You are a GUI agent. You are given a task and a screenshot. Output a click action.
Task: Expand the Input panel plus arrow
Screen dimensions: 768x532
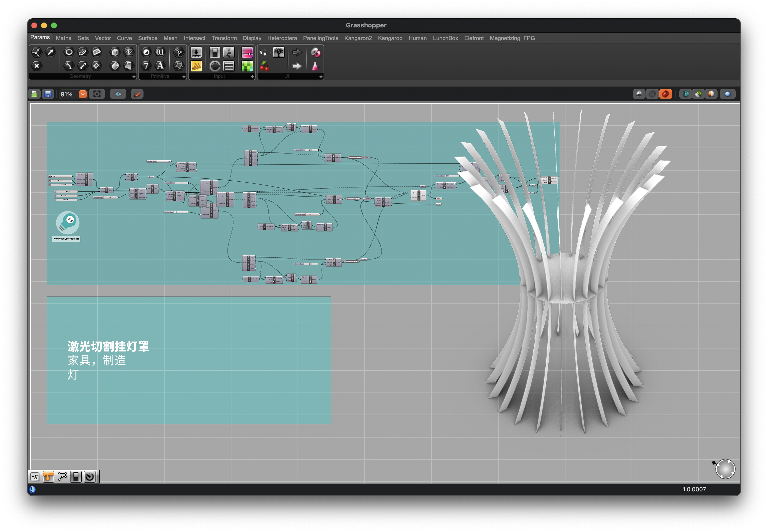point(252,77)
